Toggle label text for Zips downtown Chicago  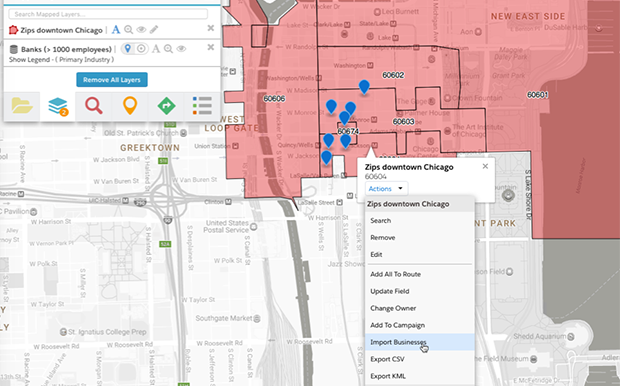[x=115, y=30]
